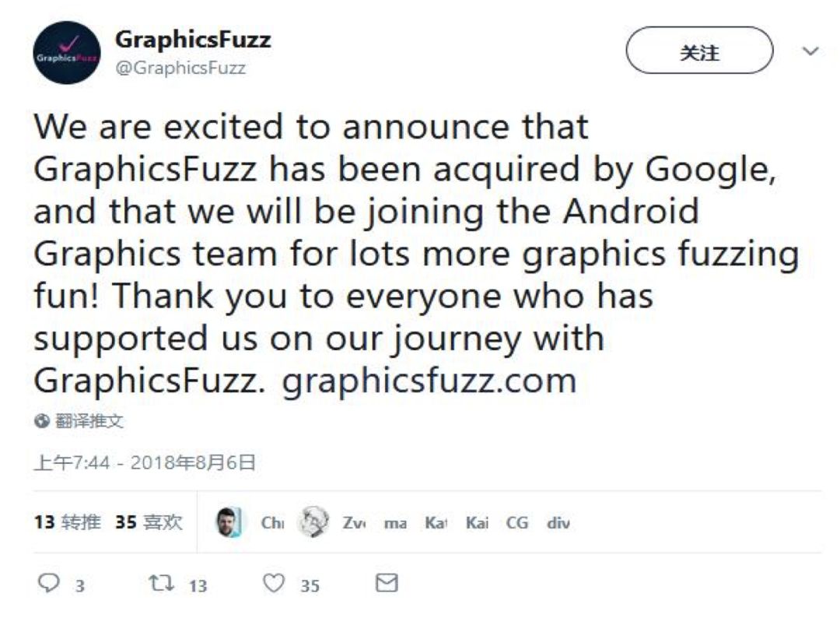View the 13 转推 retweets list

click(67, 522)
